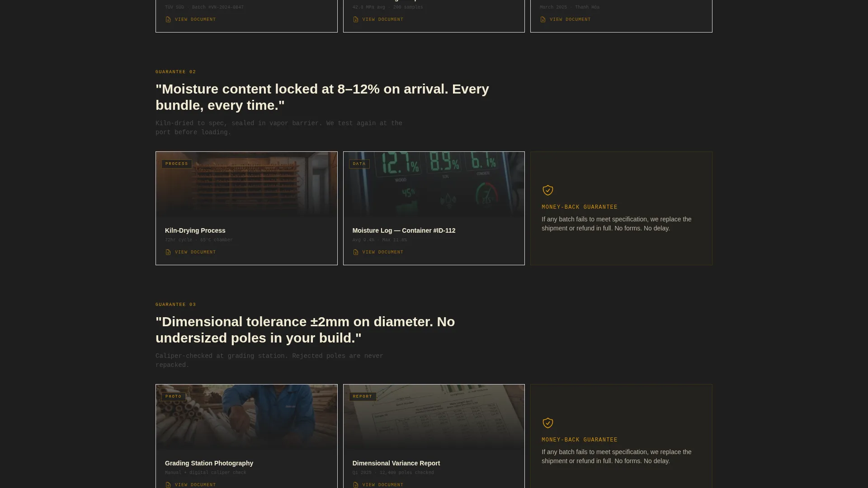Open View Document link for Dimensional Variance Report

[x=378, y=485]
